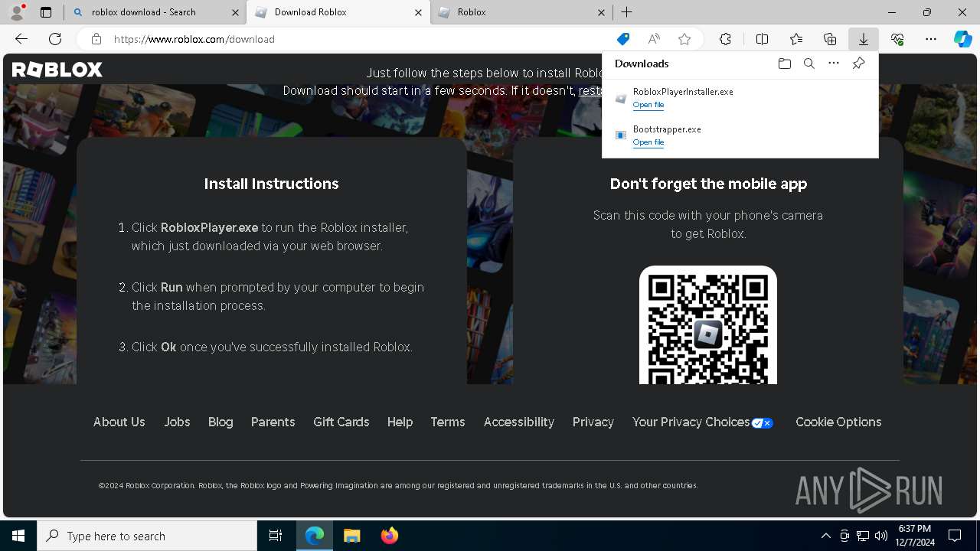The height and width of the screenshot is (551, 980).
Task: Open Cookie Options link
Action: tap(838, 422)
